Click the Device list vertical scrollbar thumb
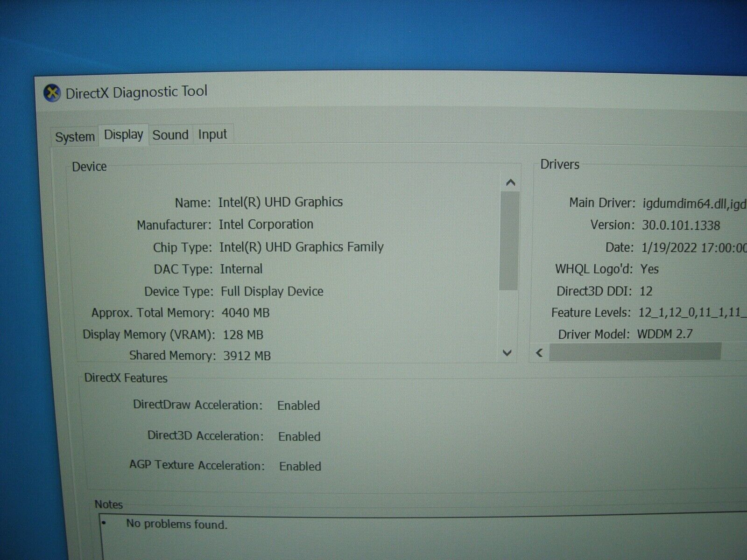The image size is (747, 560). [509, 241]
